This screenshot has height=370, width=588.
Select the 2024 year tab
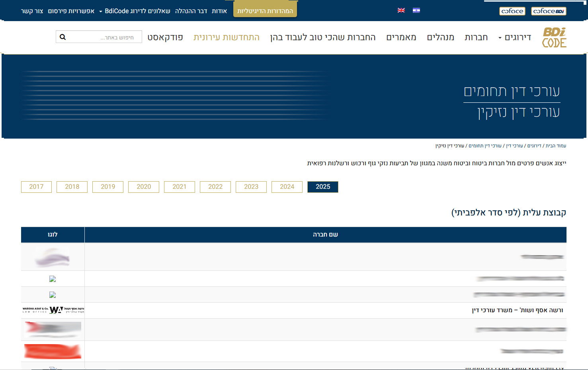(287, 187)
